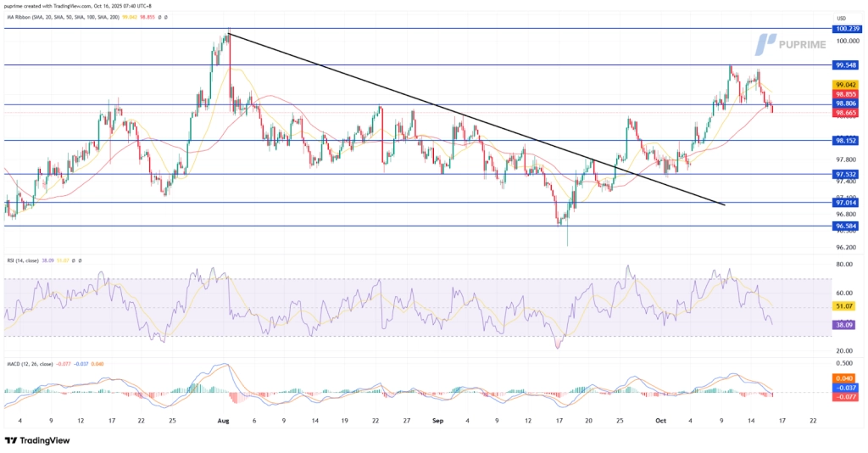Click the Aug label on time axis

(x=223, y=420)
